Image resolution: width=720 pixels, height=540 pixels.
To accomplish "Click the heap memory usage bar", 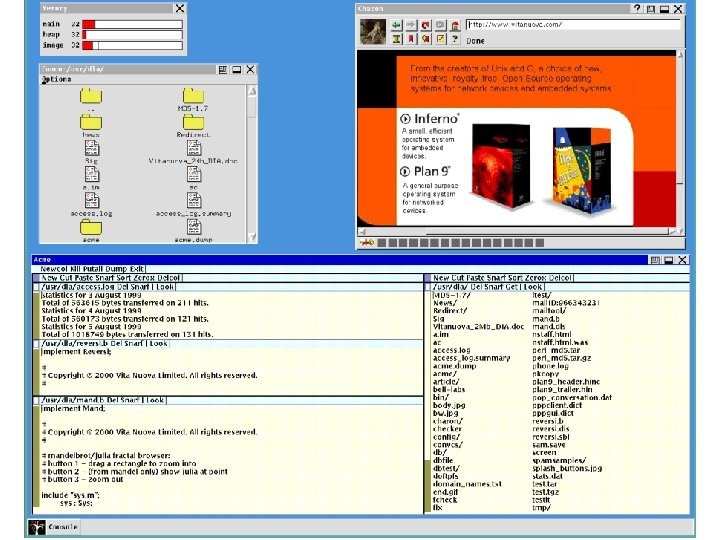I will (x=132, y=35).
